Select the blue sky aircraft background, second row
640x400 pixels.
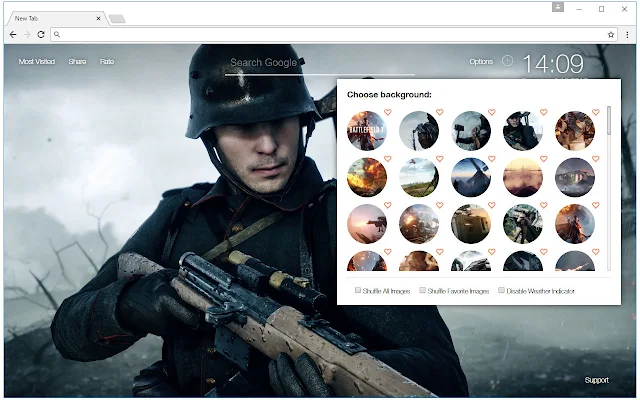pyautogui.click(x=471, y=178)
